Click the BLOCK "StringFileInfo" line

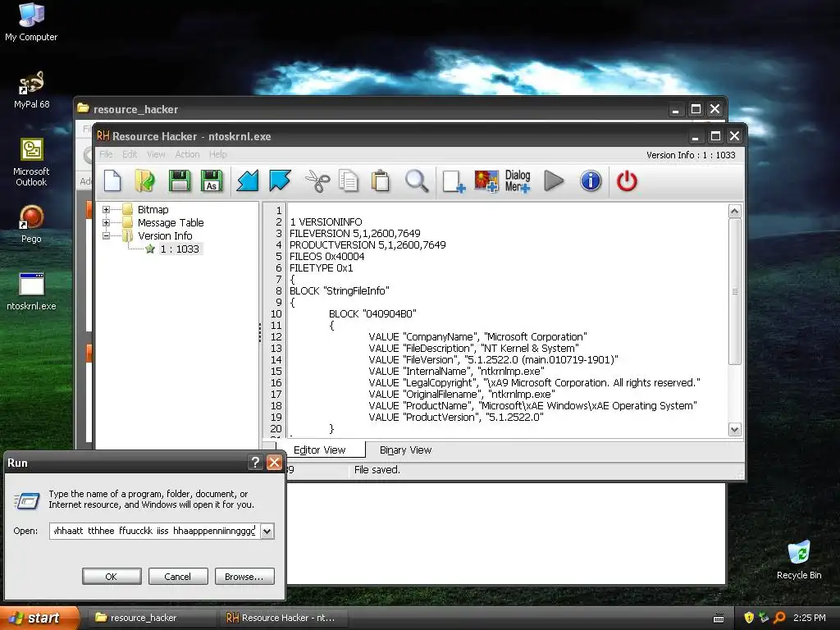tap(339, 291)
